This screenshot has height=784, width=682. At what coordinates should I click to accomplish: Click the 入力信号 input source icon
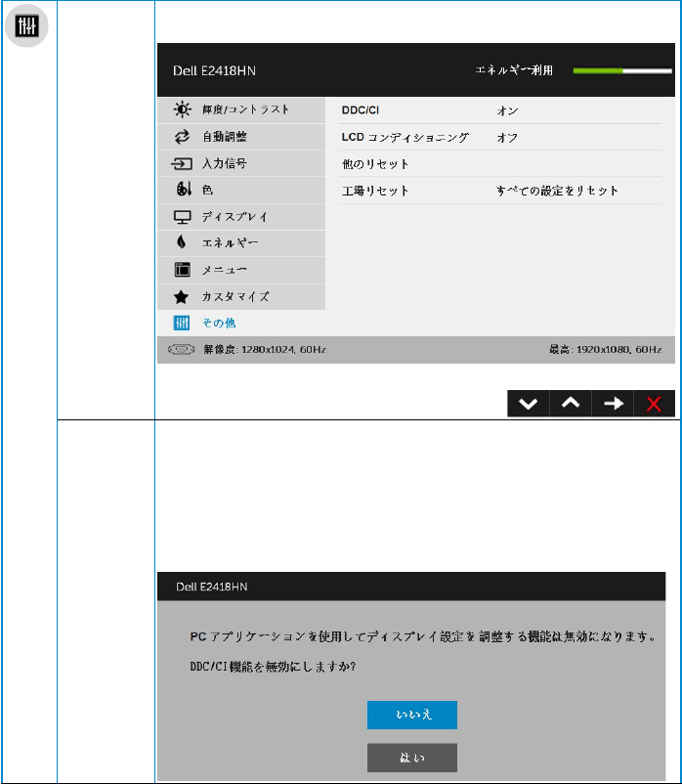click(x=182, y=163)
